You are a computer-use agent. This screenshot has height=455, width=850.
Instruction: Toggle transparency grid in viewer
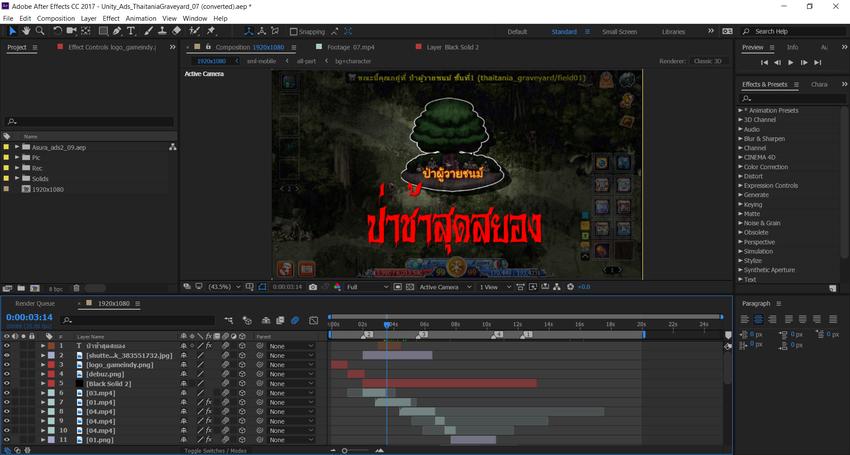click(x=410, y=287)
